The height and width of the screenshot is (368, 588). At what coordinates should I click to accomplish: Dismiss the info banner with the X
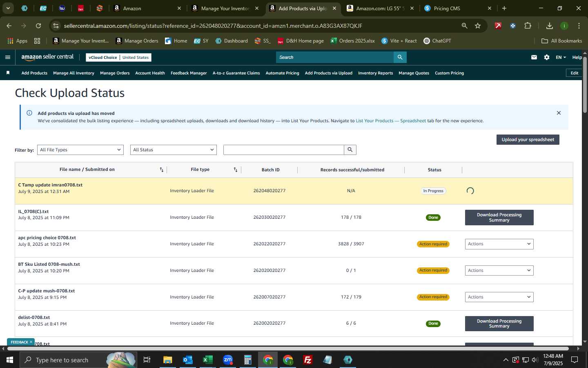[x=559, y=113]
